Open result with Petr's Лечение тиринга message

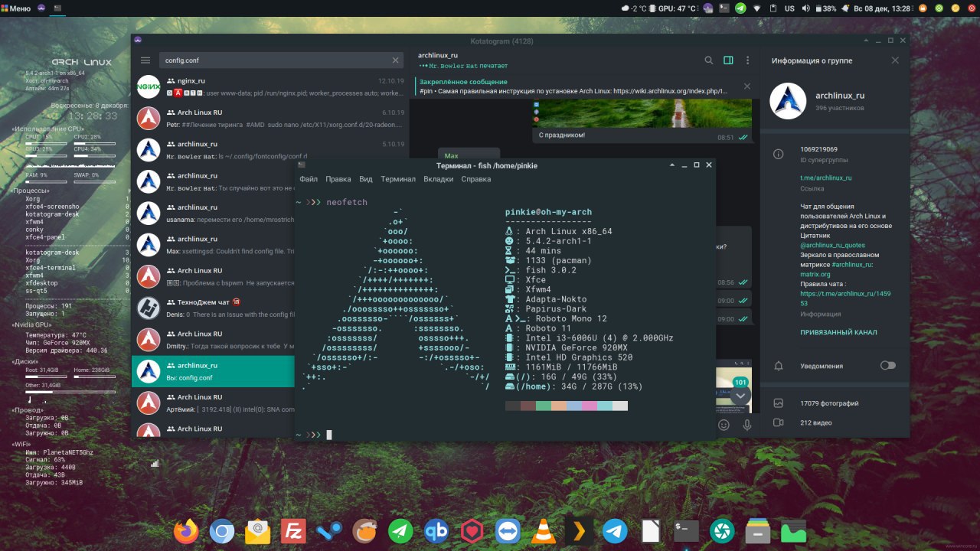point(269,118)
